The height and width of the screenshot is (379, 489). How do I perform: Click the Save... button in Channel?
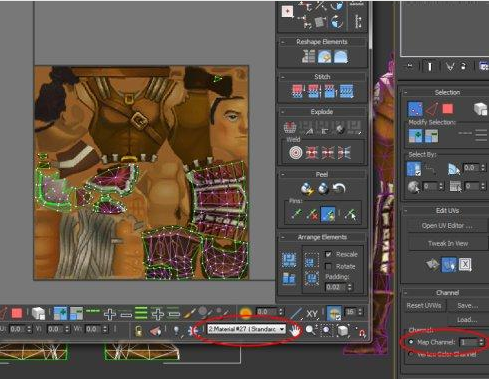point(468,306)
